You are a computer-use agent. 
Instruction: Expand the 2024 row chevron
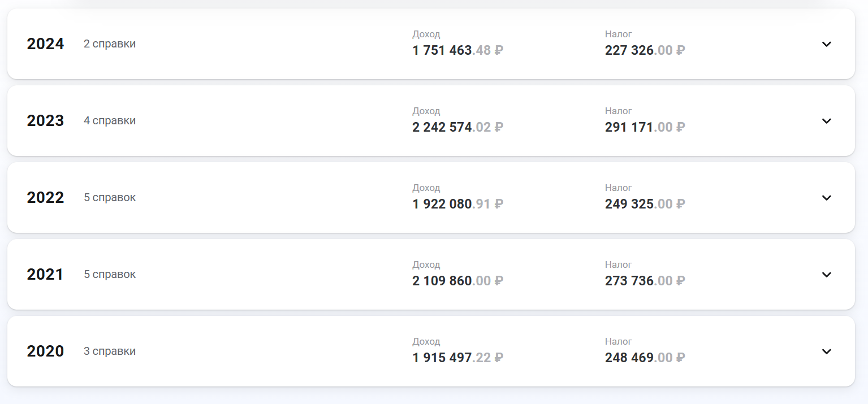pos(826,44)
